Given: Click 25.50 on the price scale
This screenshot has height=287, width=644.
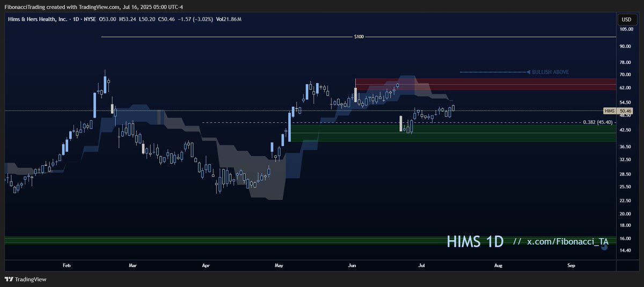Looking at the screenshot, I should tap(625, 187).
